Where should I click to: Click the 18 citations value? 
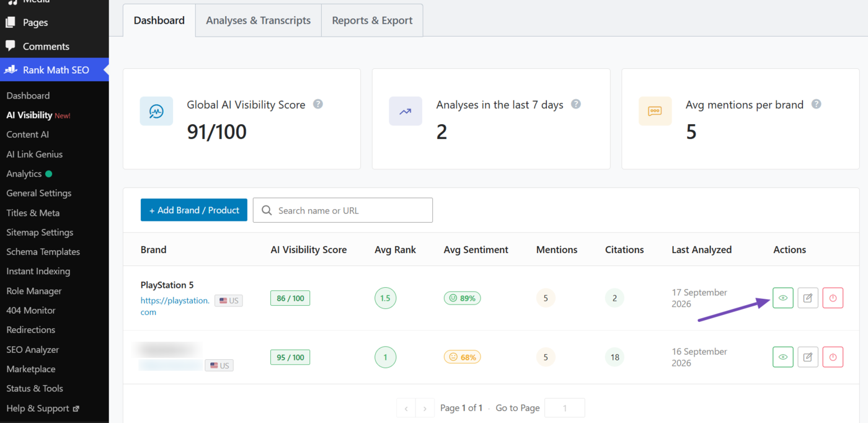(615, 357)
